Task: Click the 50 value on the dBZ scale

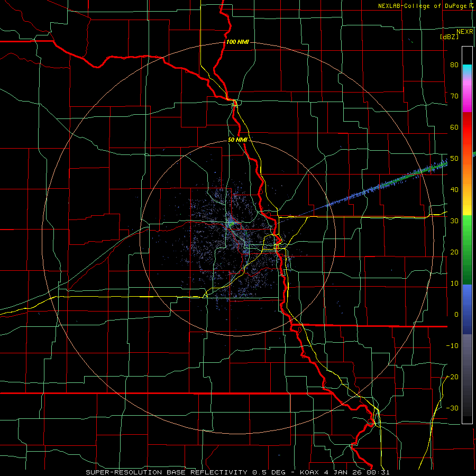Action: click(454, 159)
